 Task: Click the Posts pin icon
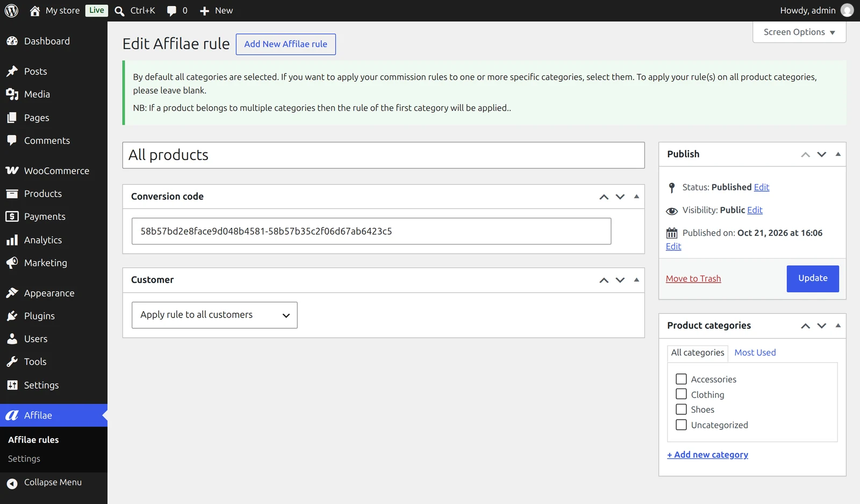point(12,71)
